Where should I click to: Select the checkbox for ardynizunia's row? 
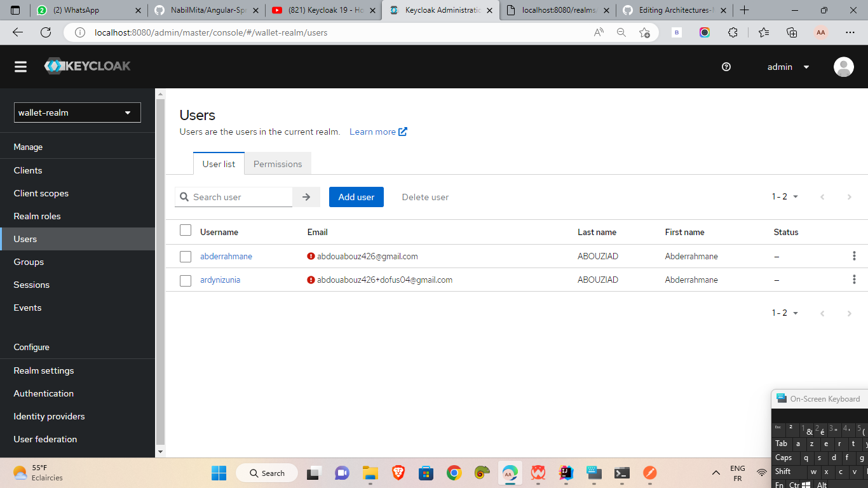tap(186, 280)
